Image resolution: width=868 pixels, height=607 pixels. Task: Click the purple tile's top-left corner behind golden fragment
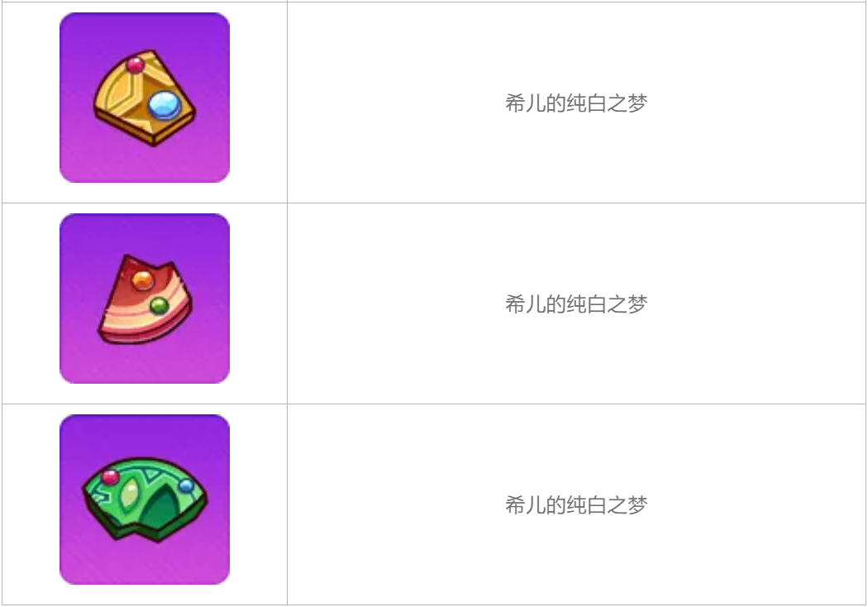(68, 21)
